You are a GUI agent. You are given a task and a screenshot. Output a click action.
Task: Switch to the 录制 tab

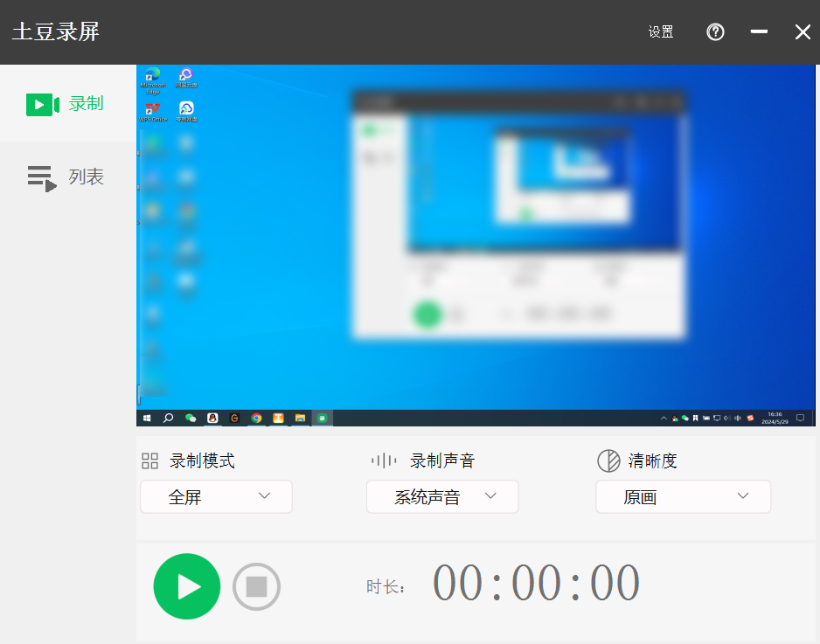68,103
